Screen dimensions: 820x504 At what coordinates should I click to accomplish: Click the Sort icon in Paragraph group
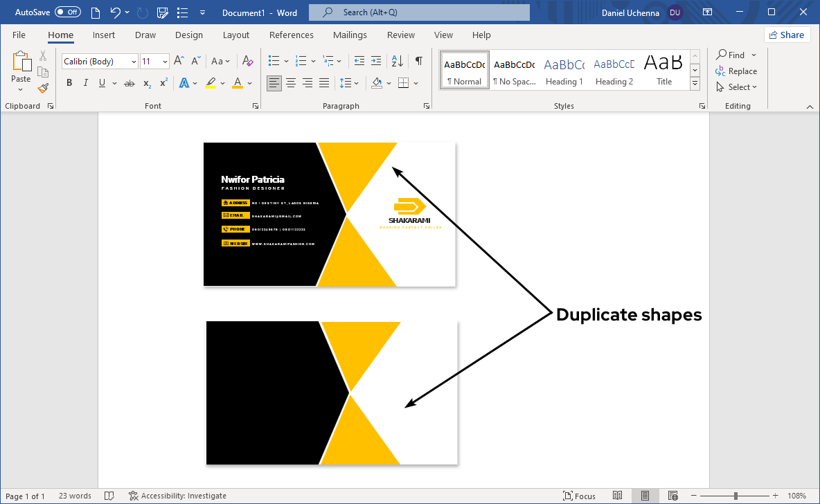point(398,61)
